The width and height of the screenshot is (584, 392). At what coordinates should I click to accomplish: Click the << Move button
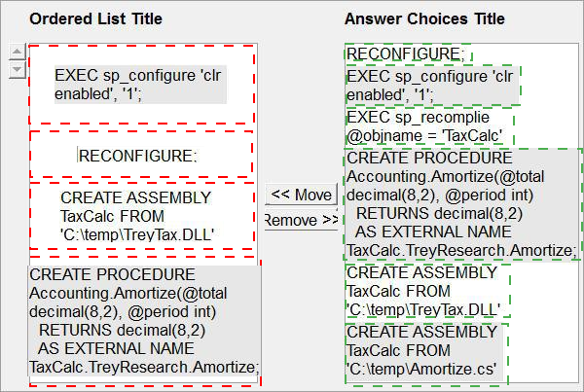click(x=301, y=195)
